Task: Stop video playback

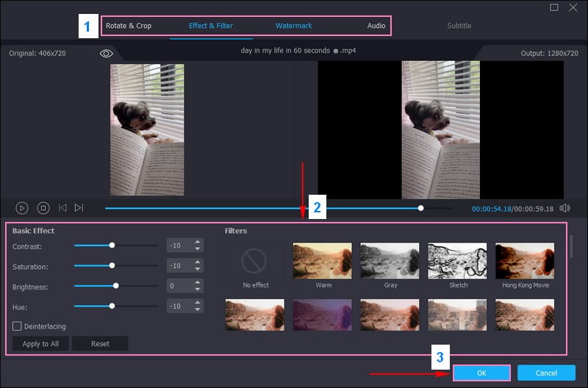Action: (x=43, y=208)
